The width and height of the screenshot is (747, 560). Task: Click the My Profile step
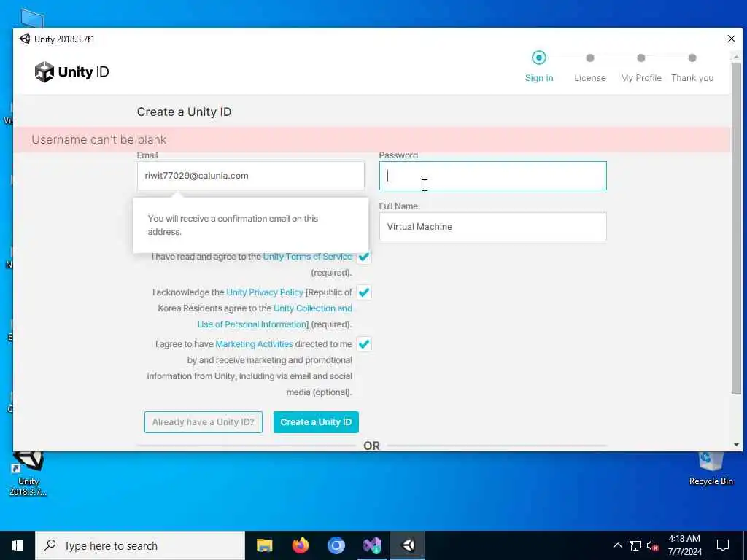click(640, 66)
